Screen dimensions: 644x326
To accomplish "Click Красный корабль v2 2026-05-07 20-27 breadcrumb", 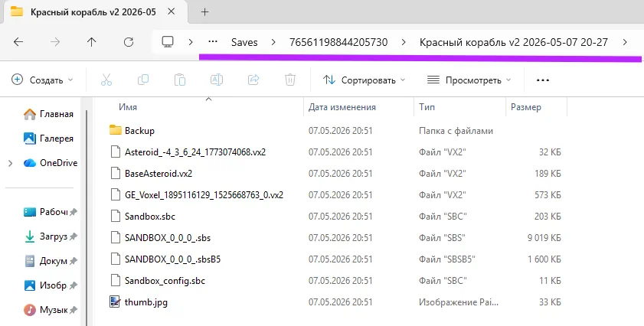I will click(513, 42).
